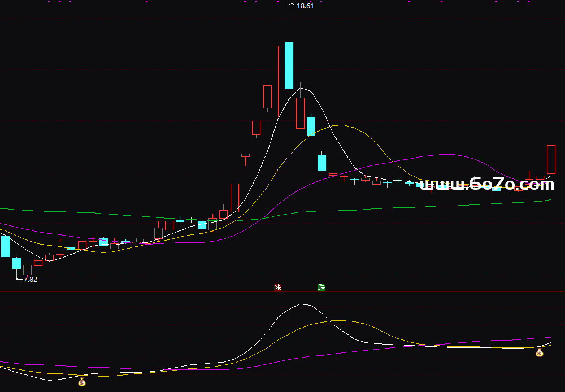Viewport: 565px width, 392px height.
Task: Select the tallest cyan candle at the peak
Action: [289, 65]
